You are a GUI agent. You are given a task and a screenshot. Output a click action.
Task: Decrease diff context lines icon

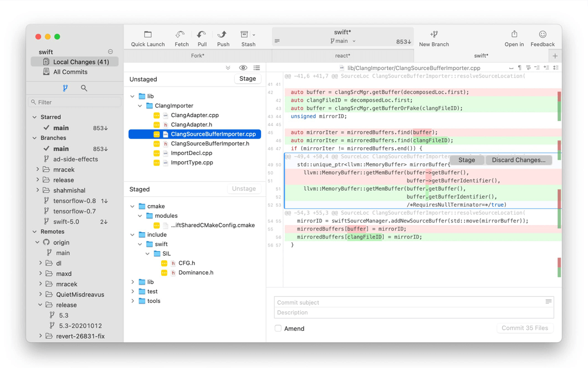pyautogui.click(x=537, y=68)
